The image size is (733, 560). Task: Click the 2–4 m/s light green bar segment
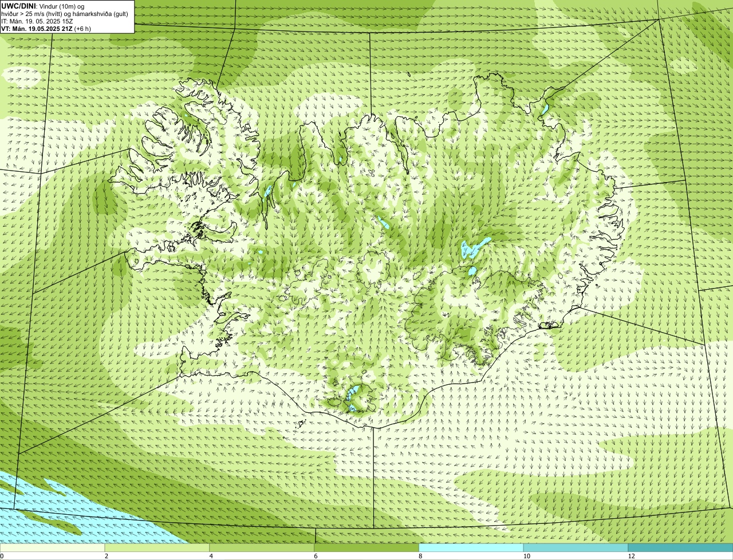pyautogui.click(x=157, y=547)
